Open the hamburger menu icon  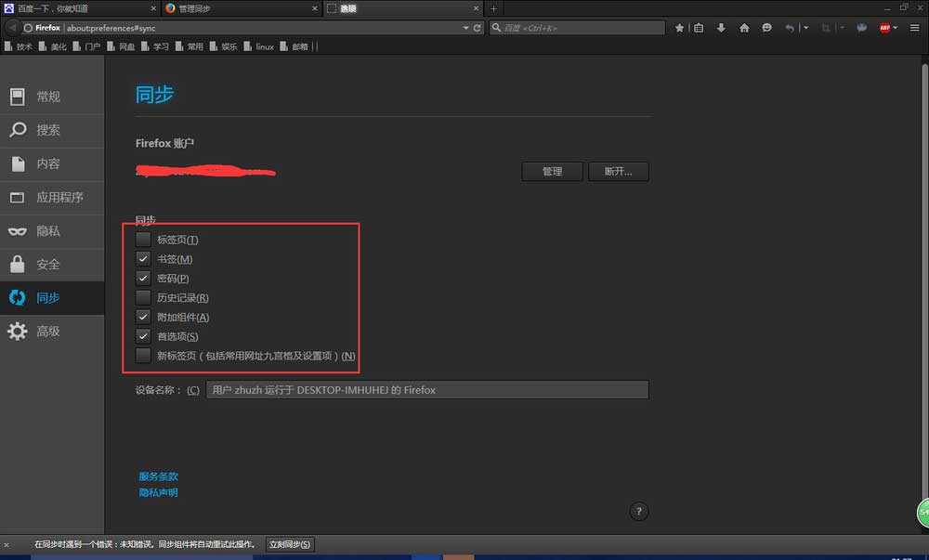(914, 28)
